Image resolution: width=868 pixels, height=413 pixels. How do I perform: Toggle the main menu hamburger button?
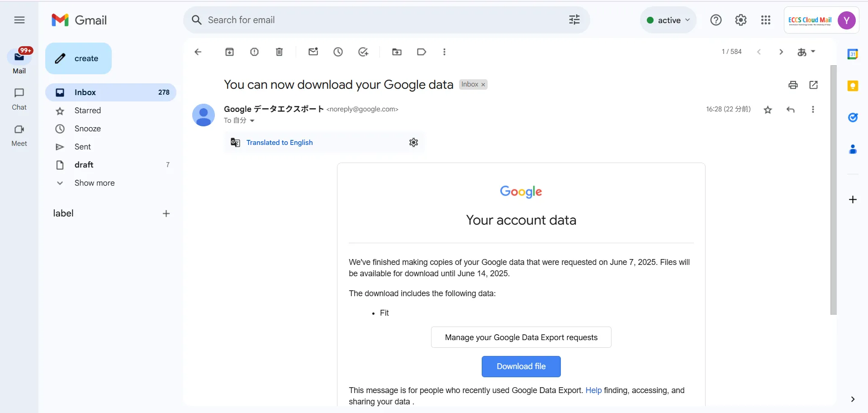[19, 20]
